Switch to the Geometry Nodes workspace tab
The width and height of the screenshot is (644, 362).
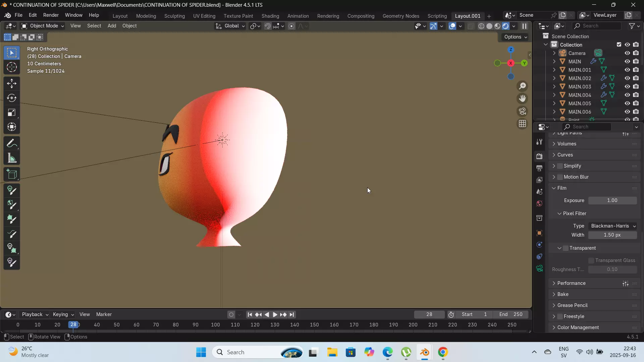pos(401,16)
